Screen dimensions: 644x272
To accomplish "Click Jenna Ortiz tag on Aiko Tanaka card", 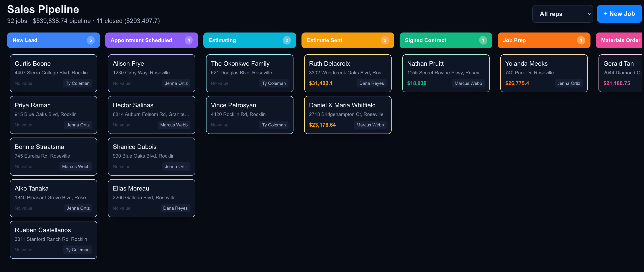I will (78, 208).
